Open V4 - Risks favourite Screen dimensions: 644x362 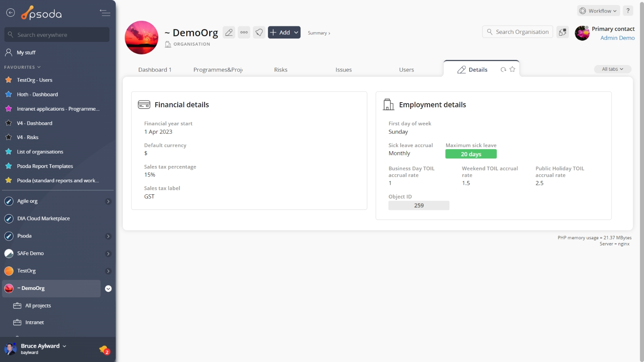(28, 137)
